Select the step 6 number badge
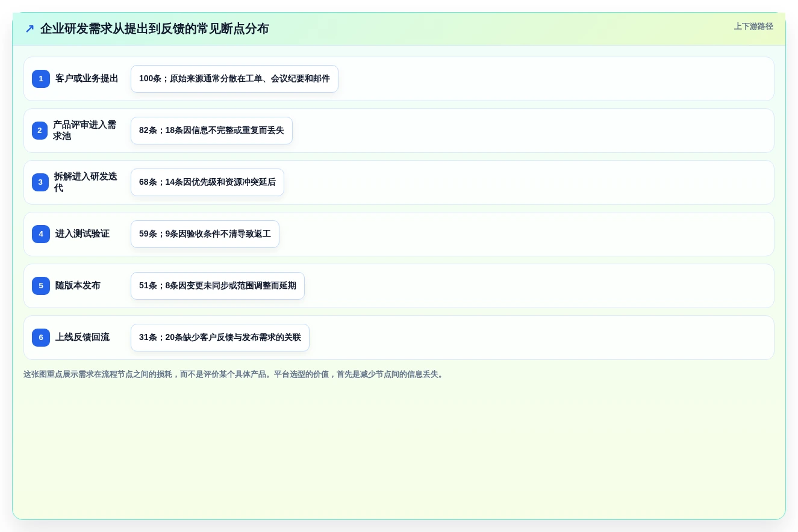 point(41,338)
